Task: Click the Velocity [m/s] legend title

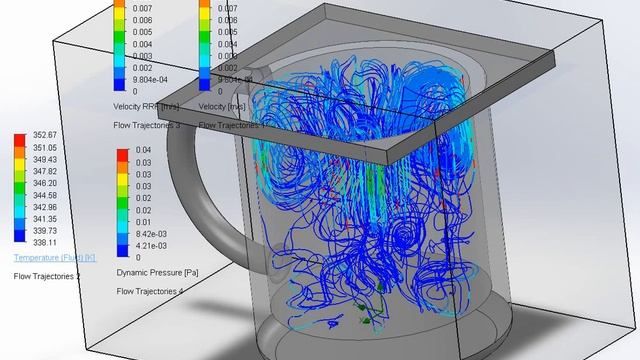Action: pyautogui.click(x=222, y=107)
